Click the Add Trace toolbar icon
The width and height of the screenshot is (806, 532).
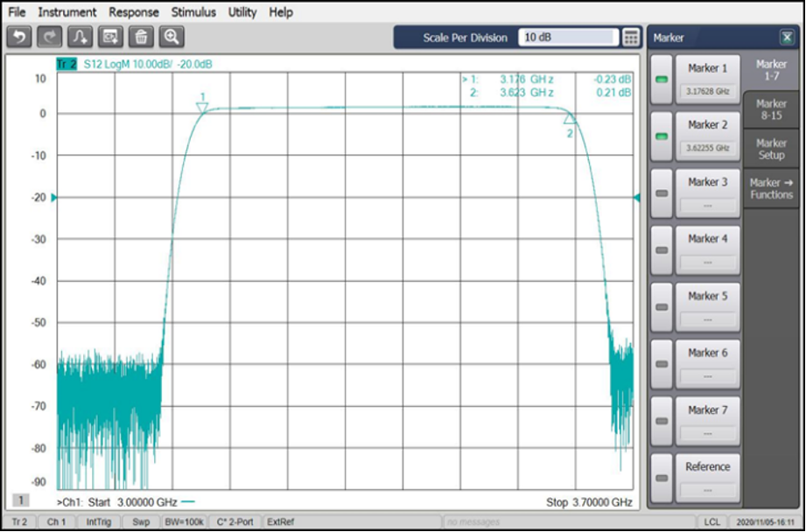pyautogui.click(x=81, y=37)
